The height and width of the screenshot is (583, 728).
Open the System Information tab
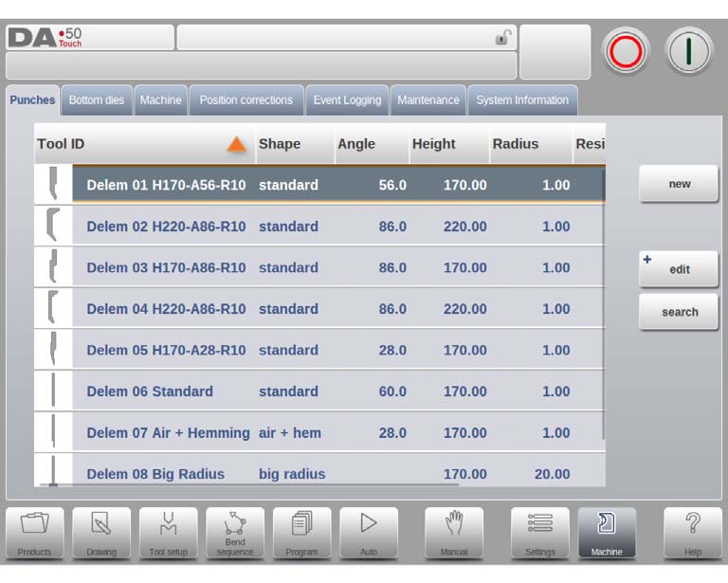[x=522, y=100]
